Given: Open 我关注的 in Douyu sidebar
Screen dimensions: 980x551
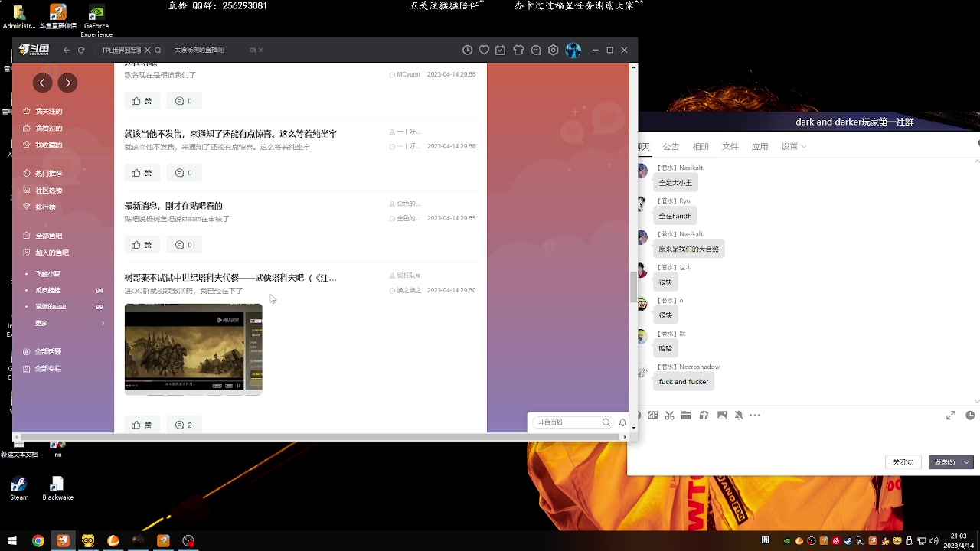Looking at the screenshot, I should [x=48, y=112].
